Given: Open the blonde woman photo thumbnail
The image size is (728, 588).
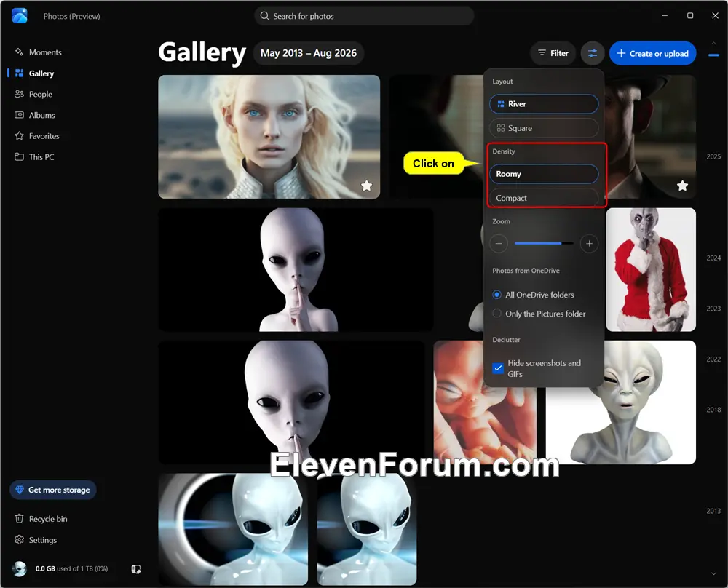Looking at the screenshot, I should [x=269, y=137].
